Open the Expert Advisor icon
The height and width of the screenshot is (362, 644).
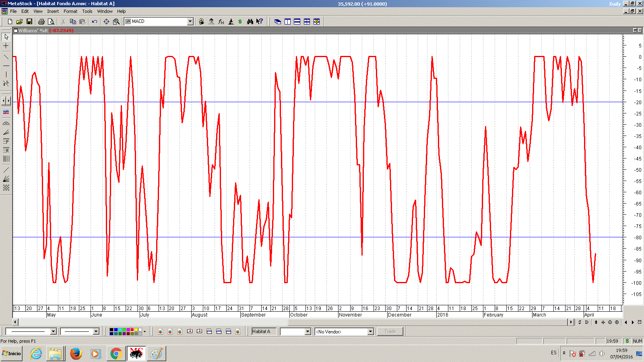click(201, 22)
